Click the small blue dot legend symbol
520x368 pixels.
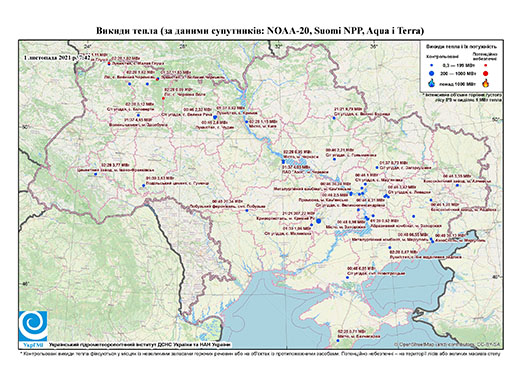click(432, 65)
